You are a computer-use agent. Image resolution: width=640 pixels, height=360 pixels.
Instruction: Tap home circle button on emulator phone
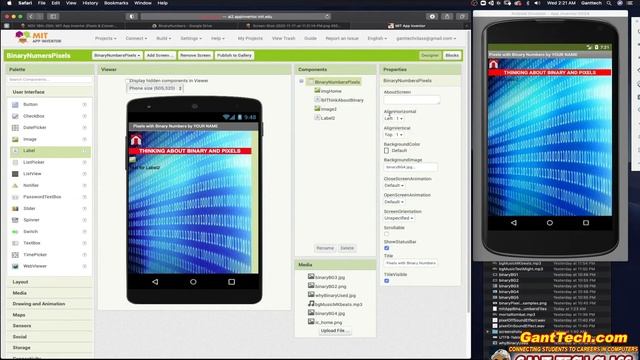coord(550,223)
